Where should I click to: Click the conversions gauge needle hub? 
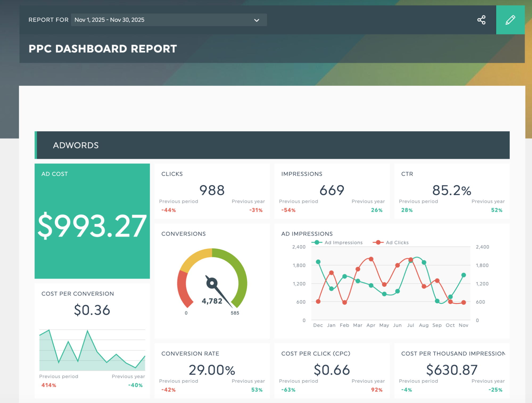point(212,283)
